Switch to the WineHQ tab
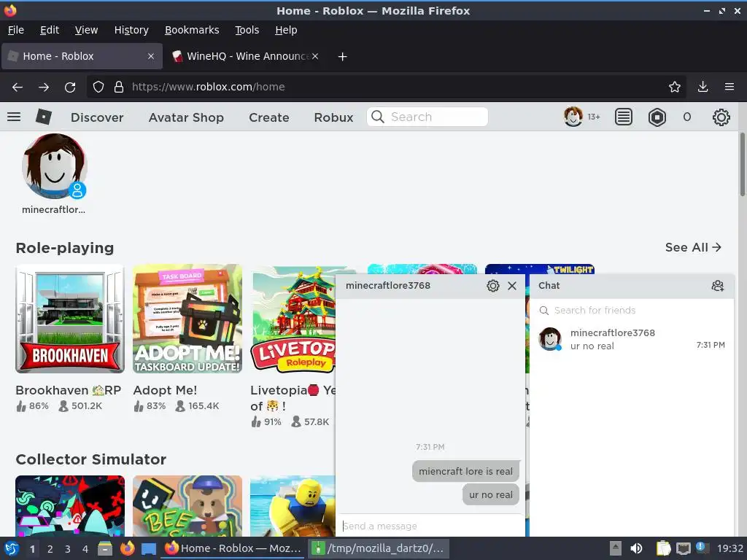Screen dimensions: 747x560 click(x=244, y=56)
